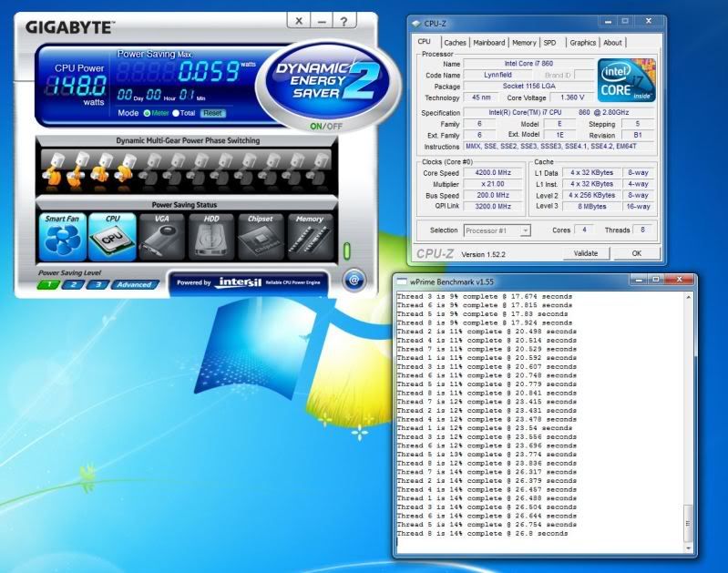Click the round @ icon in Gigabyte panel

[x=354, y=280]
